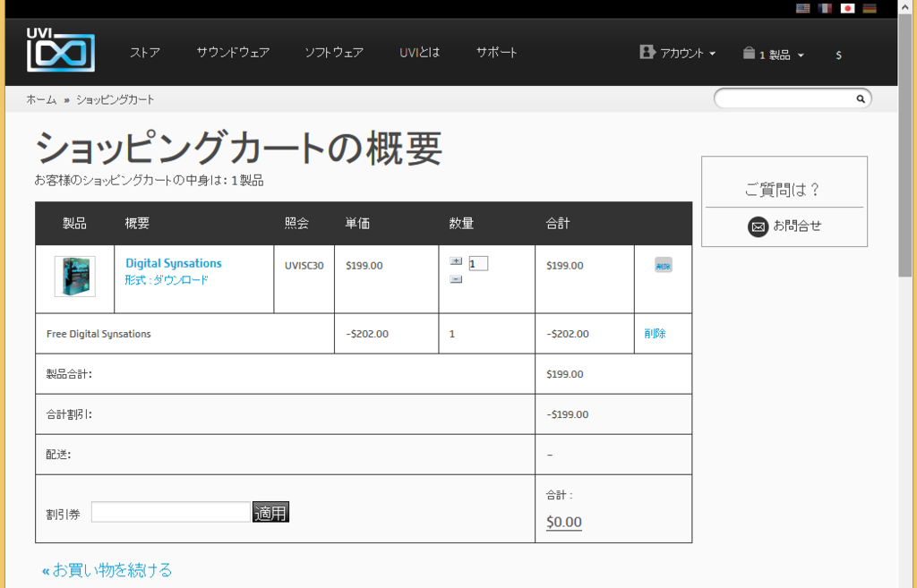Screen dimensions: 917x588
Task: Click the 適用 coupon apply button
Action: 271,511
